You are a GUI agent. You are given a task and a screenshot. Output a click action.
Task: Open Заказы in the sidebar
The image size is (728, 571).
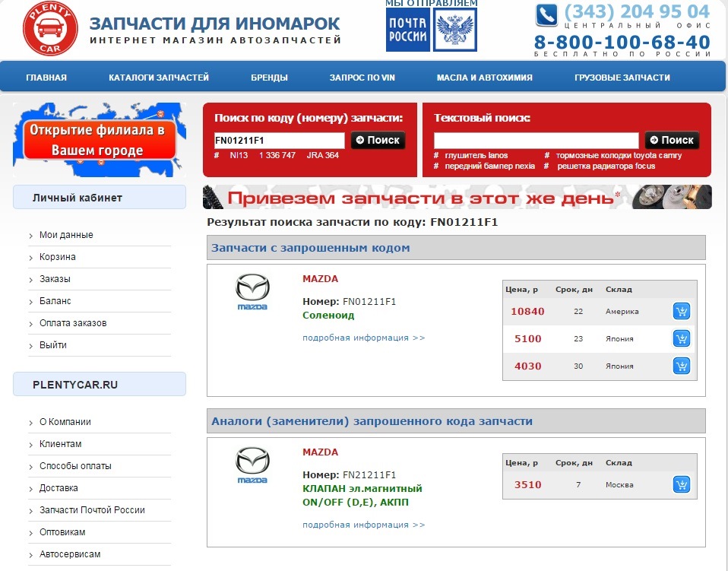click(x=55, y=279)
